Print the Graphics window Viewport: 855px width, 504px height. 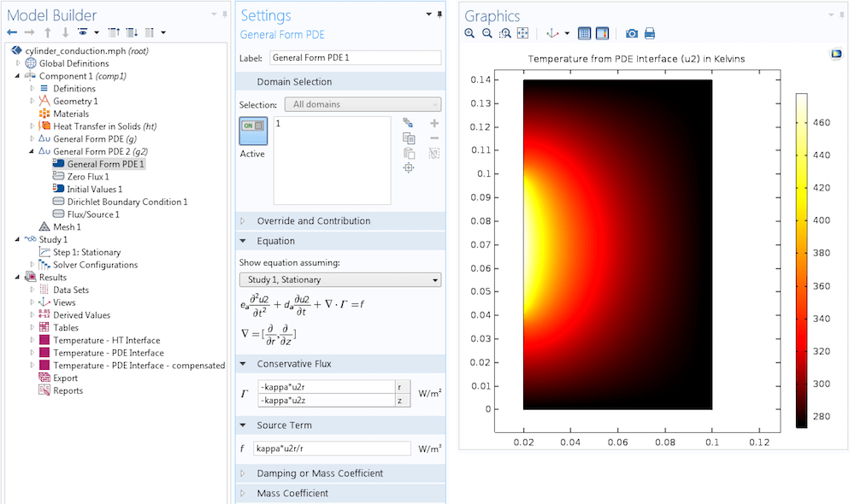click(x=650, y=34)
